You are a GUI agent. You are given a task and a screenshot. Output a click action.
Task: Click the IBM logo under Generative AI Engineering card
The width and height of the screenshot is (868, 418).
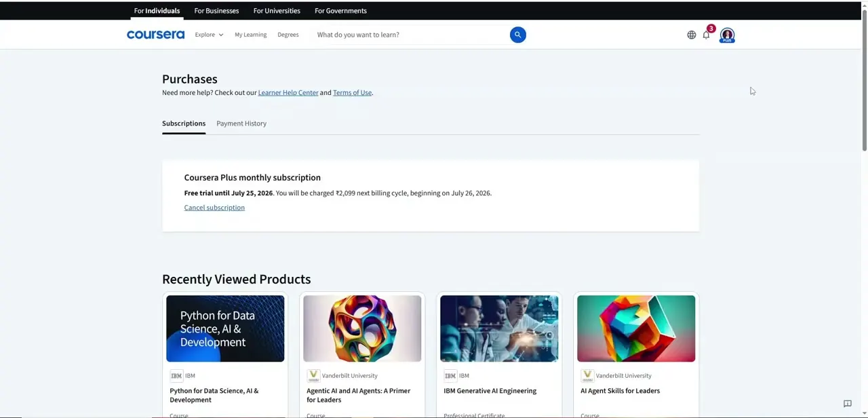[450, 375]
